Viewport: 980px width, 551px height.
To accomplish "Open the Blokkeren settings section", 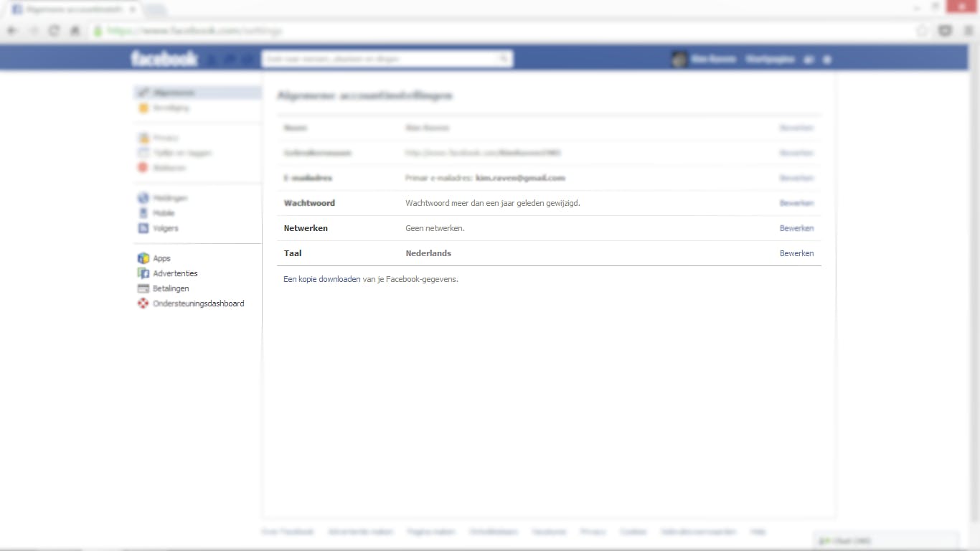I will 162,168.
